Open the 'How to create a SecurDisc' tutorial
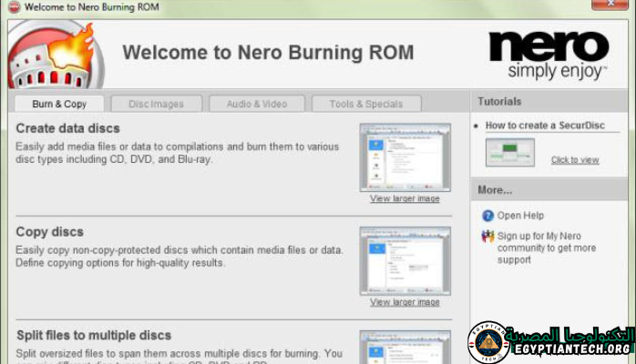The width and height of the screenshot is (636, 364). [547, 126]
